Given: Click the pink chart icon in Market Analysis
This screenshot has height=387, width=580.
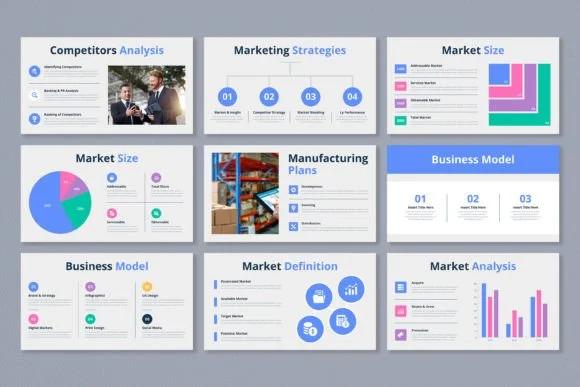Looking at the screenshot, I should click(401, 311).
